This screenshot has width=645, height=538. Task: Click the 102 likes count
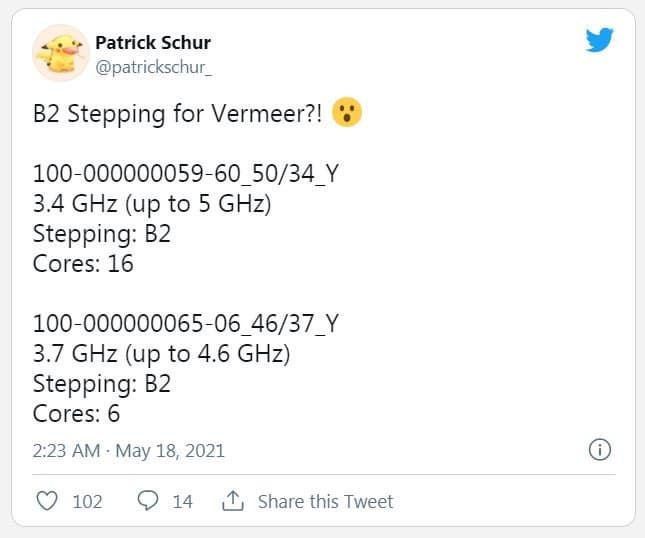(87, 501)
